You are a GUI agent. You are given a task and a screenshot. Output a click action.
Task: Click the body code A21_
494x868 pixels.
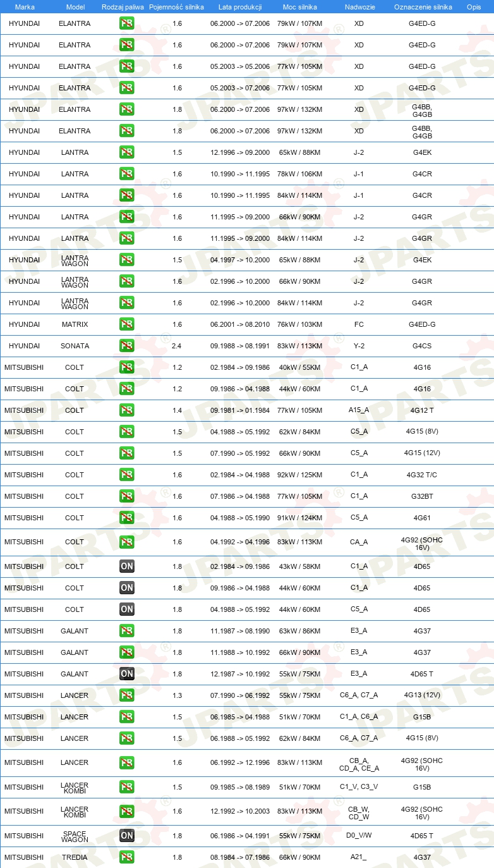click(359, 857)
